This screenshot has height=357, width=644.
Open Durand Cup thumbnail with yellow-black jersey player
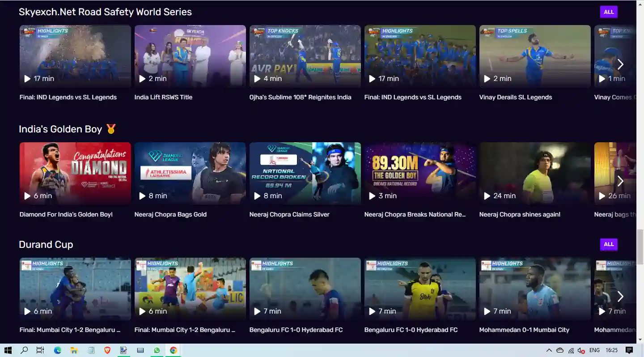[420, 289]
